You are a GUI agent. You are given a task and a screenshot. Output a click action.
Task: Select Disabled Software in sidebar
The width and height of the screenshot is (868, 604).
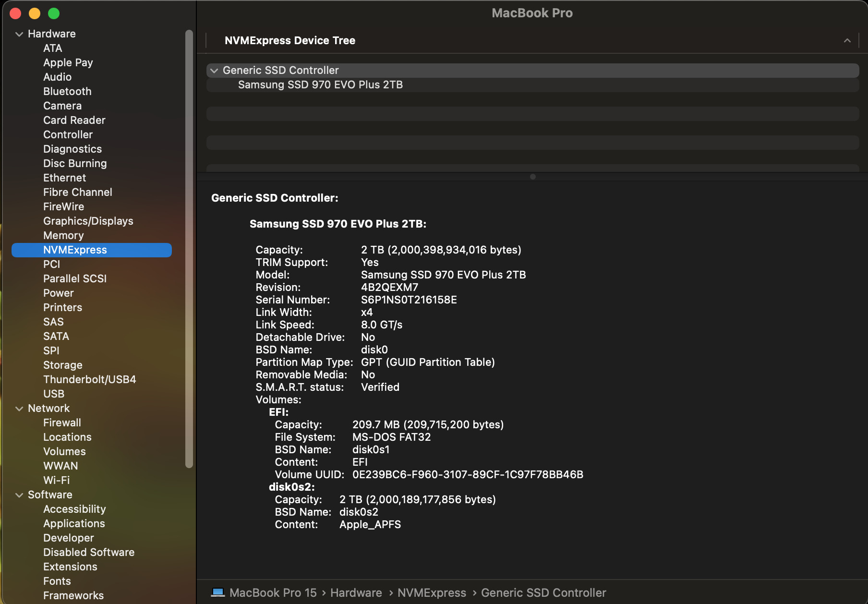89,552
